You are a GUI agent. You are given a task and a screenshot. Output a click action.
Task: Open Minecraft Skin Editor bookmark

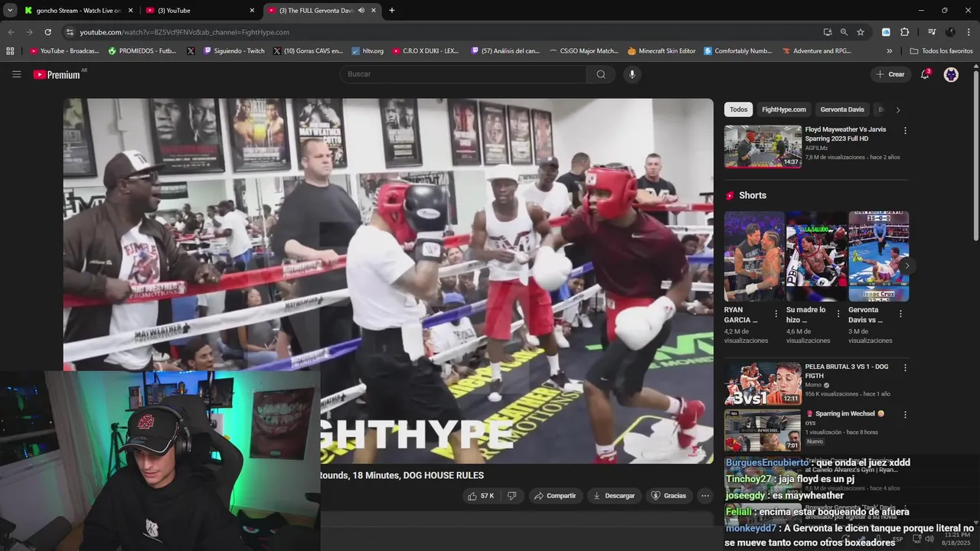[x=661, y=51]
